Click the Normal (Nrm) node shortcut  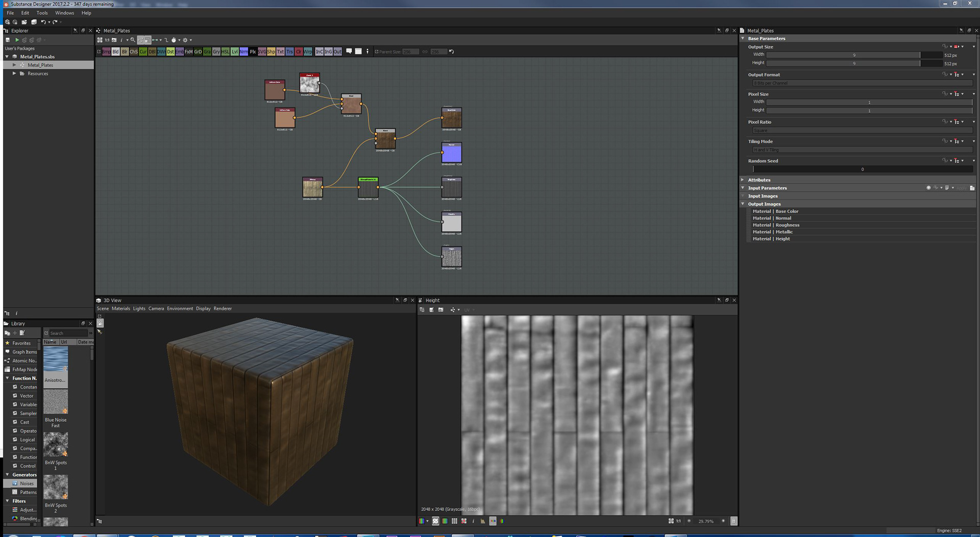click(243, 52)
